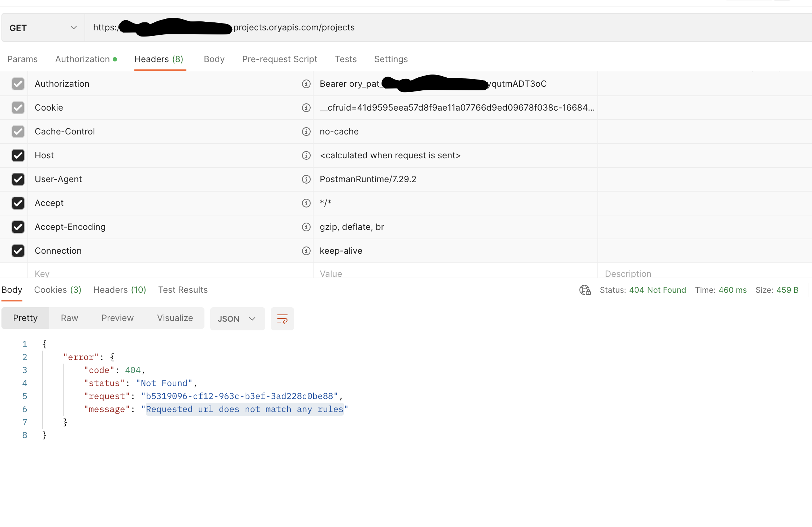Enable the Cookie header checkbox

[x=18, y=108]
